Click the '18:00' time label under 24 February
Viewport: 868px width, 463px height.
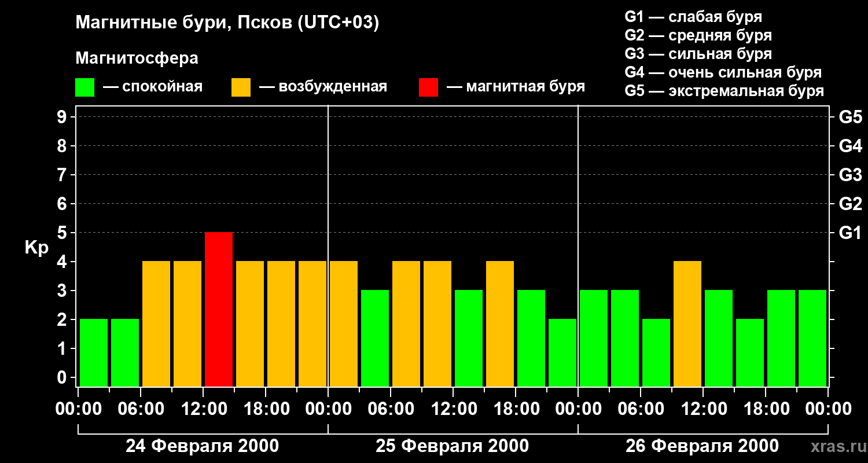pyautogui.click(x=266, y=409)
